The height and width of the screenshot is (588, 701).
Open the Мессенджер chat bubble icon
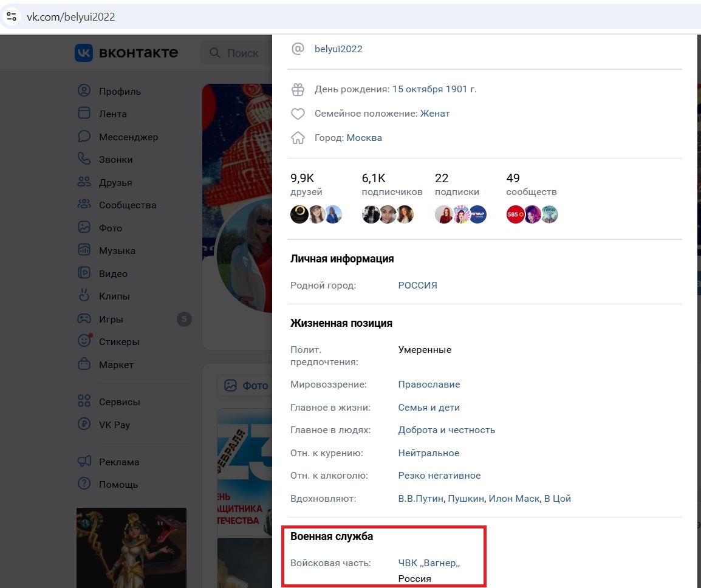[84, 137]
